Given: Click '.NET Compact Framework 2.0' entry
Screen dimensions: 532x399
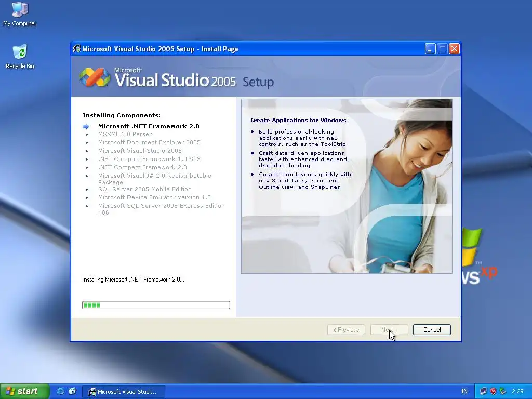Looking at the screenshot, I should click(x=142, y=167).
